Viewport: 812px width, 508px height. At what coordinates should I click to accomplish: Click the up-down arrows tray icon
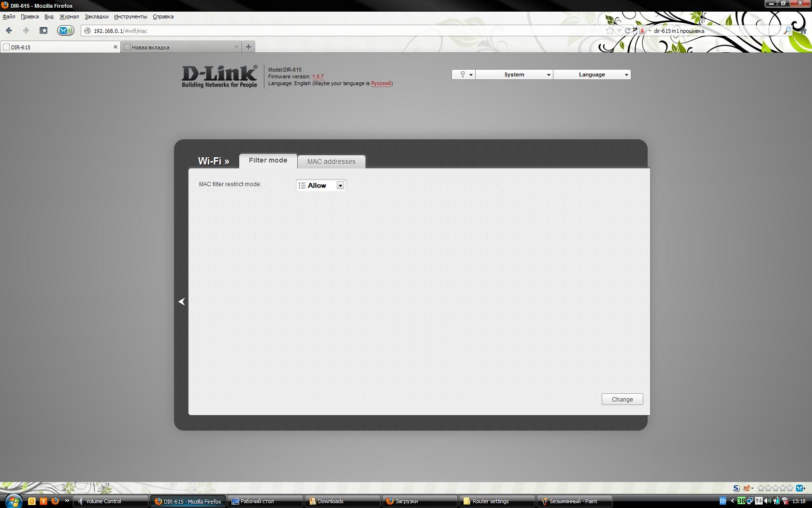coord(759,501)
